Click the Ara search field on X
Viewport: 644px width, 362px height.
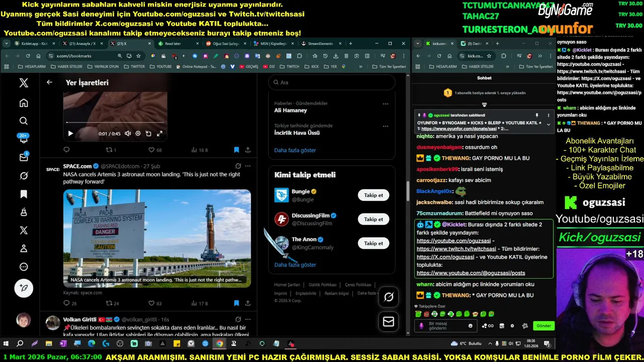(x=332, y=82)
